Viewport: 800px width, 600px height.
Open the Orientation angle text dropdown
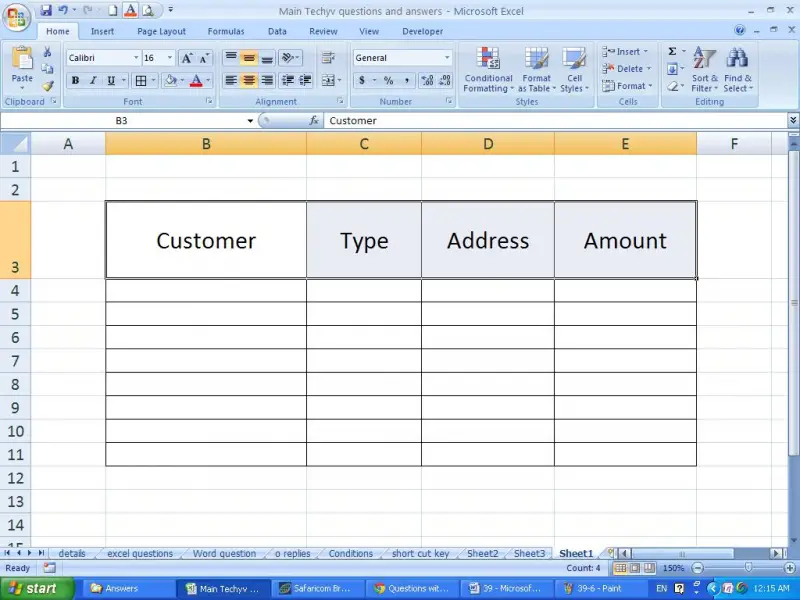click(290, 58)
